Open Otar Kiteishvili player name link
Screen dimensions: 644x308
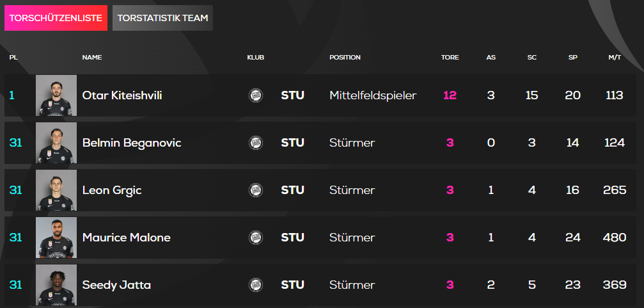(122, 95)
